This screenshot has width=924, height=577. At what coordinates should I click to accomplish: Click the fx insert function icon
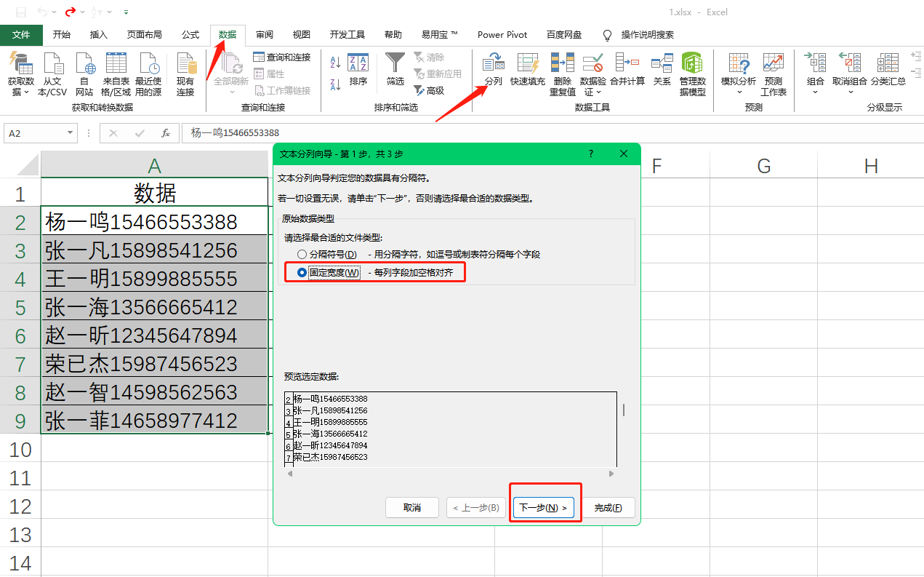(x=166, y=133)
